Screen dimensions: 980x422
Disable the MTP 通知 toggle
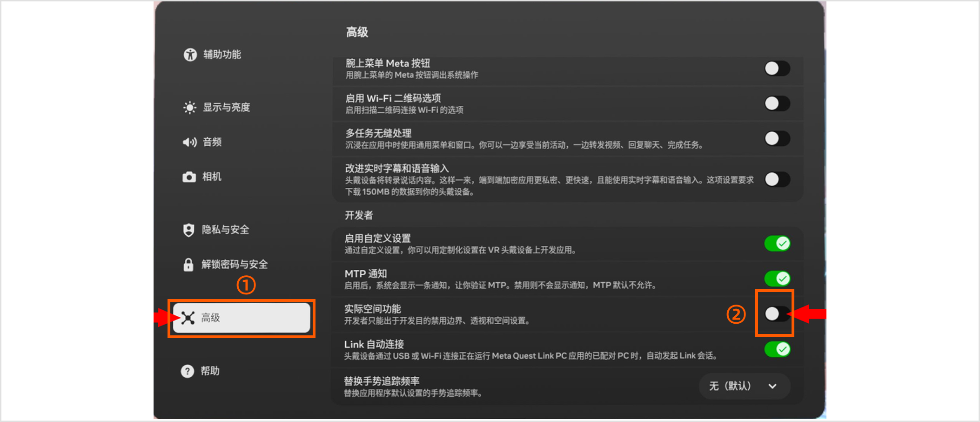(778, 278)
